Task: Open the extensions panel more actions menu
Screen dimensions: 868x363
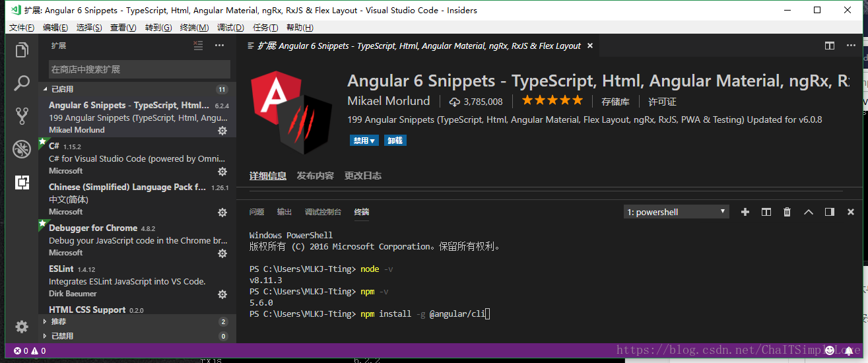Action: (x=219, y=46)
